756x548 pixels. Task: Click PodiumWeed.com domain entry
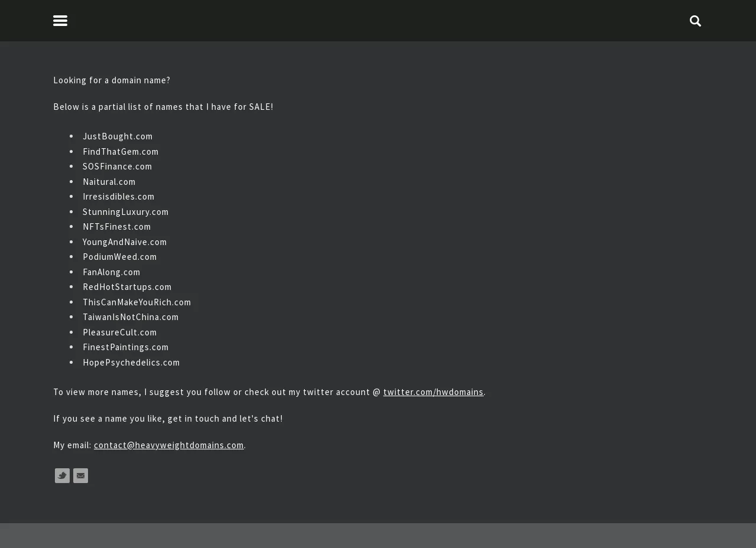[120, 257]
